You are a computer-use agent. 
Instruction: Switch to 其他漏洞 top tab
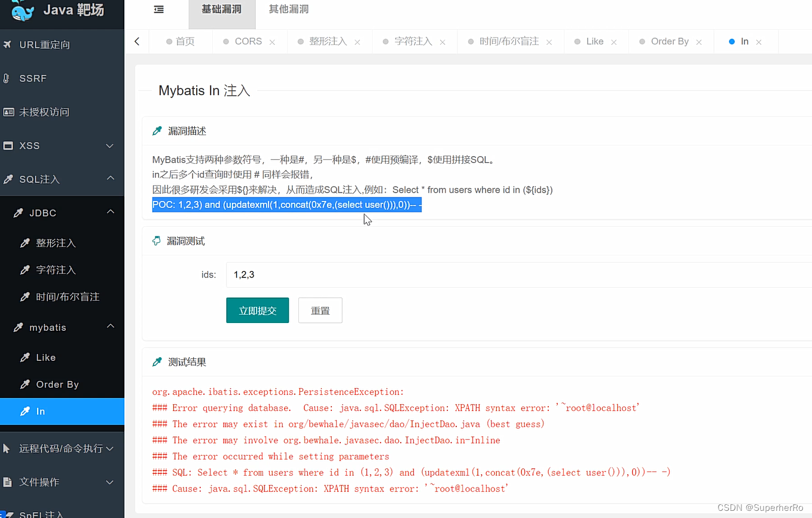point(289,10)
